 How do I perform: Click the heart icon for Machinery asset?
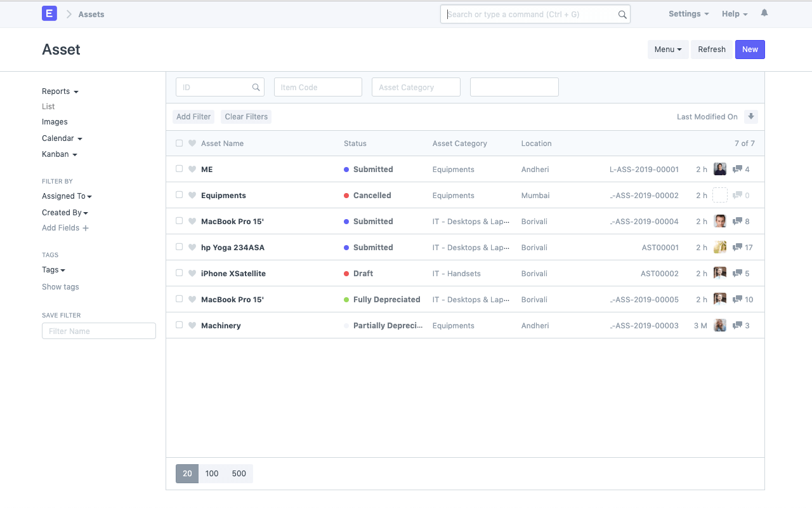point(192,326)
